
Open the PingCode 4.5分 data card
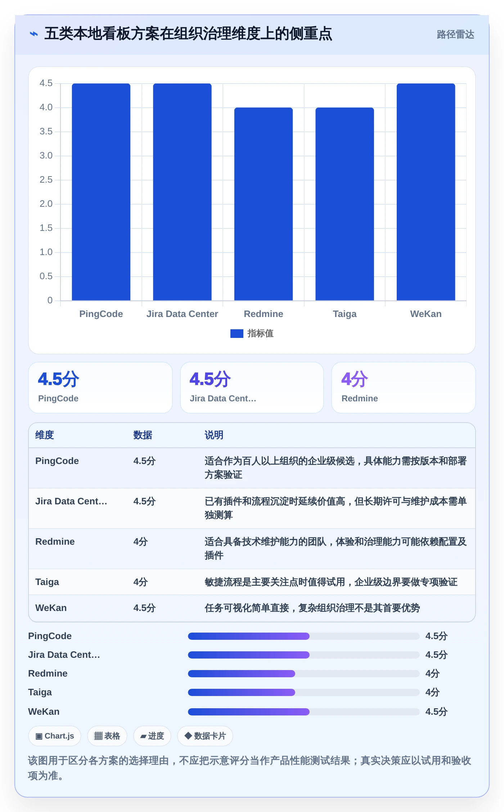100,388
